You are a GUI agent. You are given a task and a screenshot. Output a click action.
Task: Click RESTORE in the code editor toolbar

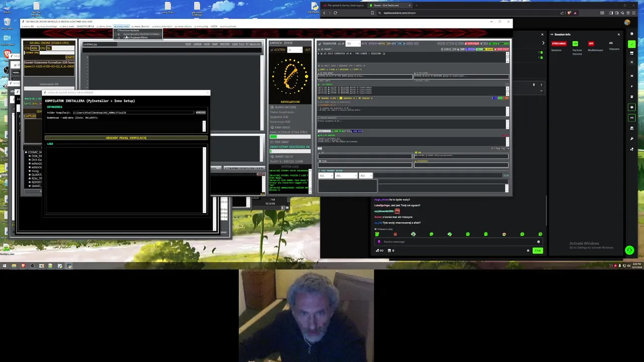224,44
